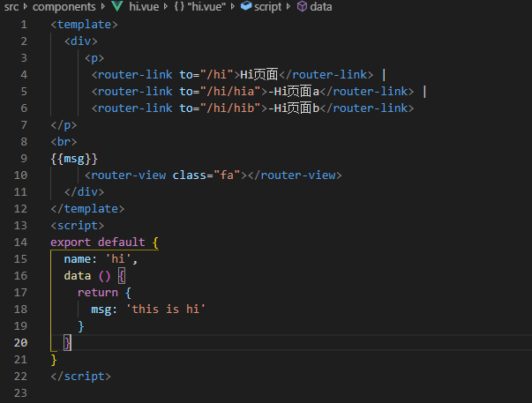Expand the arrow after hi.vue file breadcrumb

[x=166, y=6]
